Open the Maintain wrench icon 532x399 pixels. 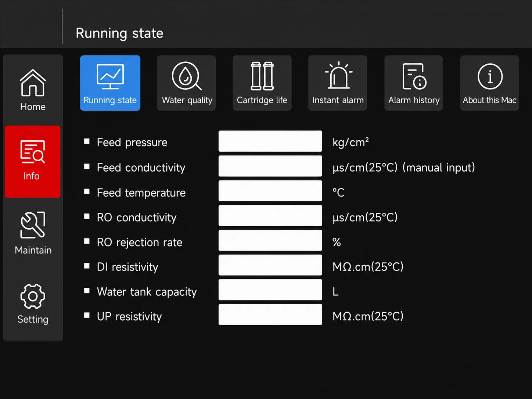[33, 225]
